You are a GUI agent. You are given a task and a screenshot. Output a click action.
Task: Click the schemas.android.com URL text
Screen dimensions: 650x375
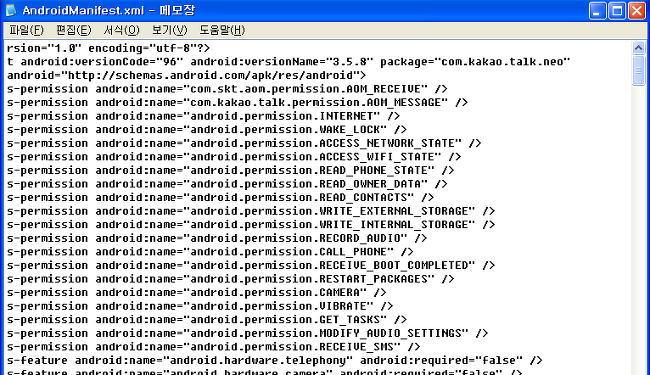point(210,75)
